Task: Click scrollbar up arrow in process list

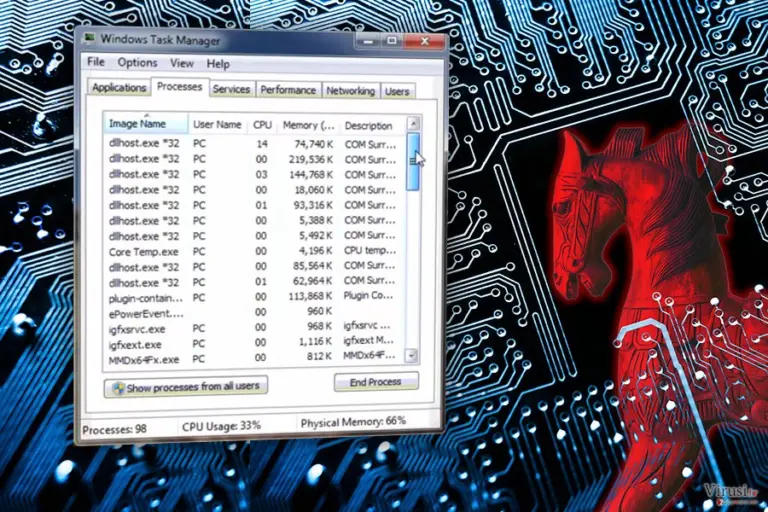Action: coord(413,123)
